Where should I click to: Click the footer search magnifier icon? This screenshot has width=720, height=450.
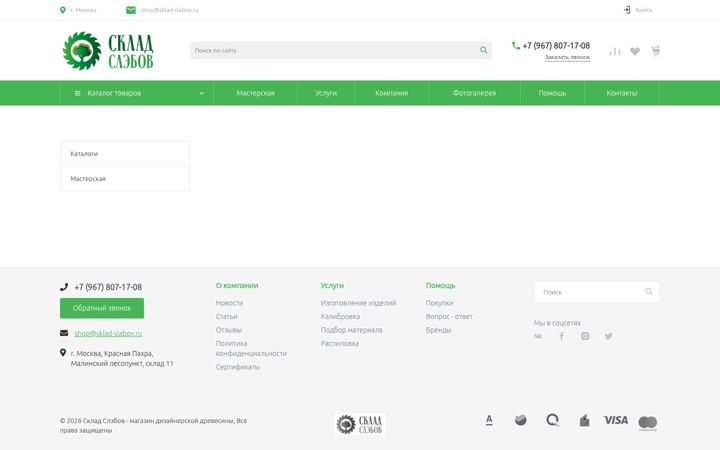coord(649,292)
